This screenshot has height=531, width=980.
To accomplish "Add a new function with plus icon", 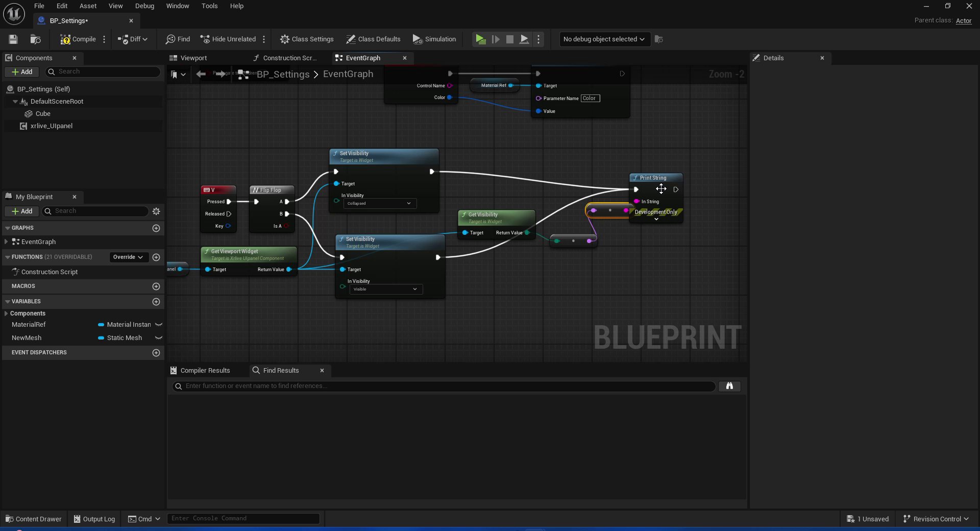I will coord(156,257).
